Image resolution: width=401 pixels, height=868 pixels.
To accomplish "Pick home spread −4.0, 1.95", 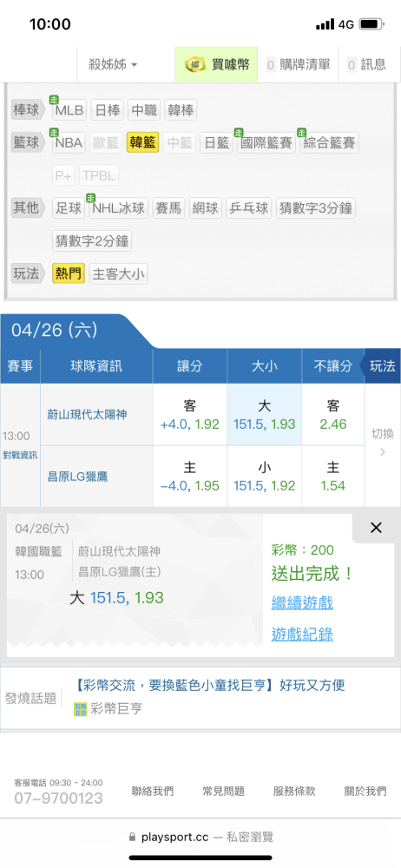I will click(x=190, y=477).
